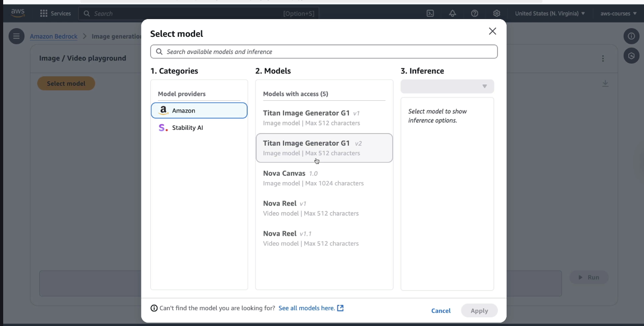Image resolution: width=644 pixels, height=326 pixels.
Task: Open the help question mark menu
Action: (475, 14)
